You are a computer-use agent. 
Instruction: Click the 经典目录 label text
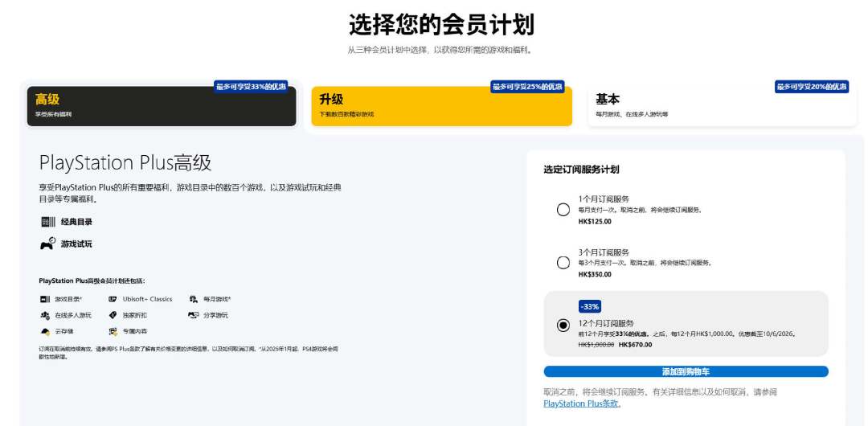[76, 222]
